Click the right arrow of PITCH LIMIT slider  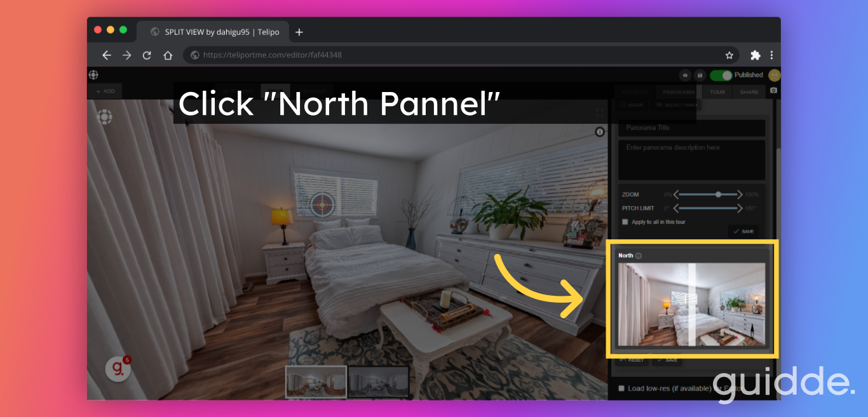740,208
